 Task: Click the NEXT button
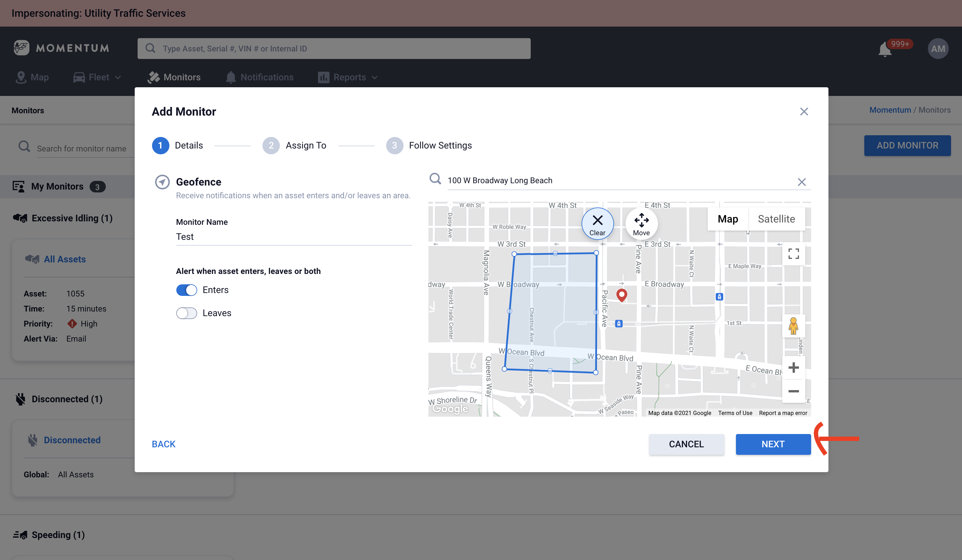click(773, 444)
